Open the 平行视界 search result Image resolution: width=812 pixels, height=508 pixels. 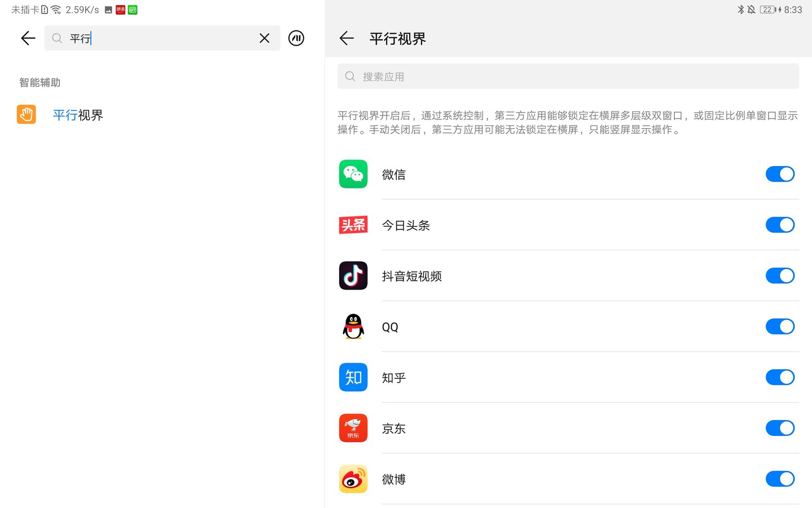(162, 115)
